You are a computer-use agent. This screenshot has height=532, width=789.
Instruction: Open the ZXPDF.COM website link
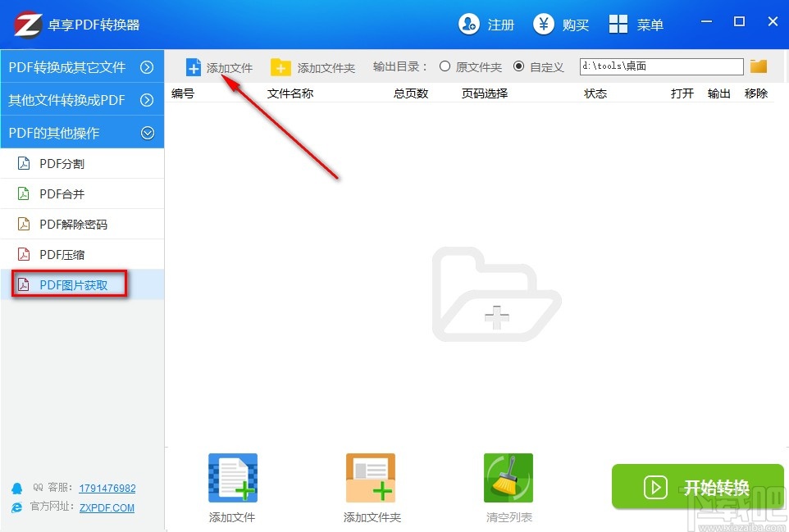pyautogui.click(x=107, y=508)
